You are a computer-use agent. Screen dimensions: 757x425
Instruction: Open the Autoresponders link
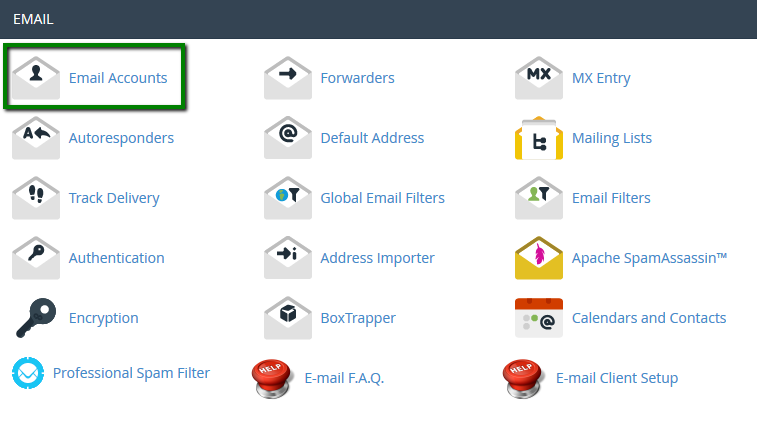point(121,138)
